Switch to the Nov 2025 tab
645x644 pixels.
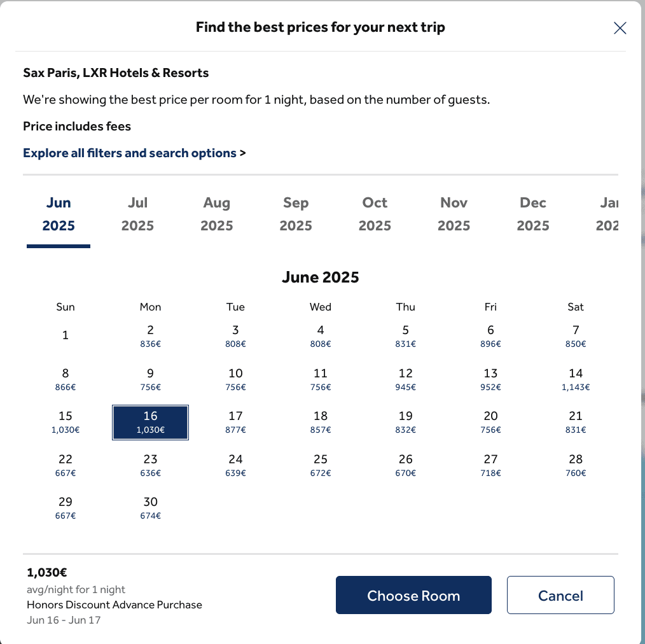pos(454,213)
